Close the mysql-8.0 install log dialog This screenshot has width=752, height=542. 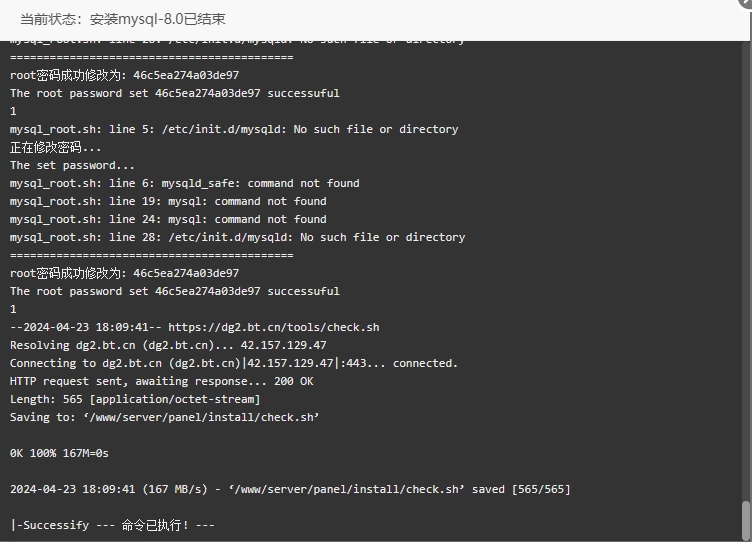(747, 2)
